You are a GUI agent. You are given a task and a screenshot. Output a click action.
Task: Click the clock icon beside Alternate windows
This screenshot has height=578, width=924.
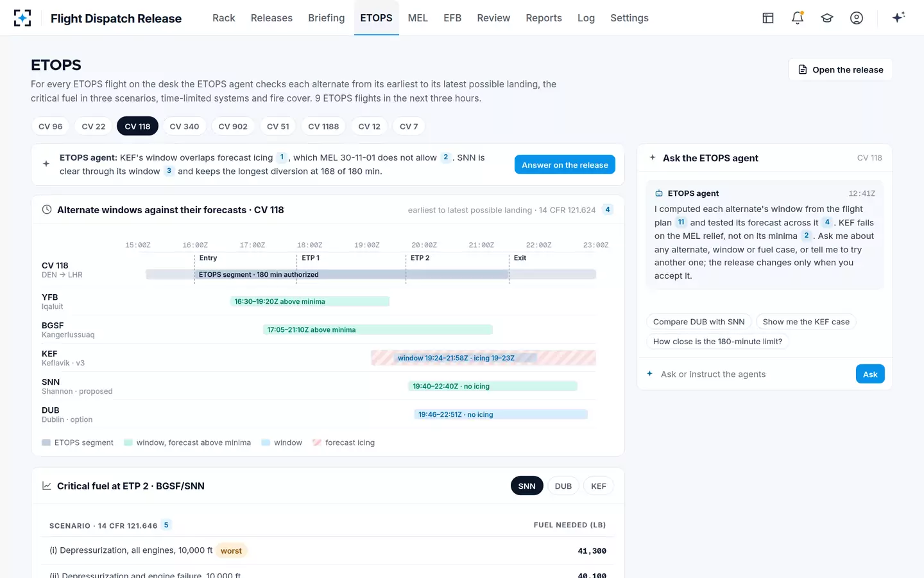pyautogui.click(x=47, y=209)
